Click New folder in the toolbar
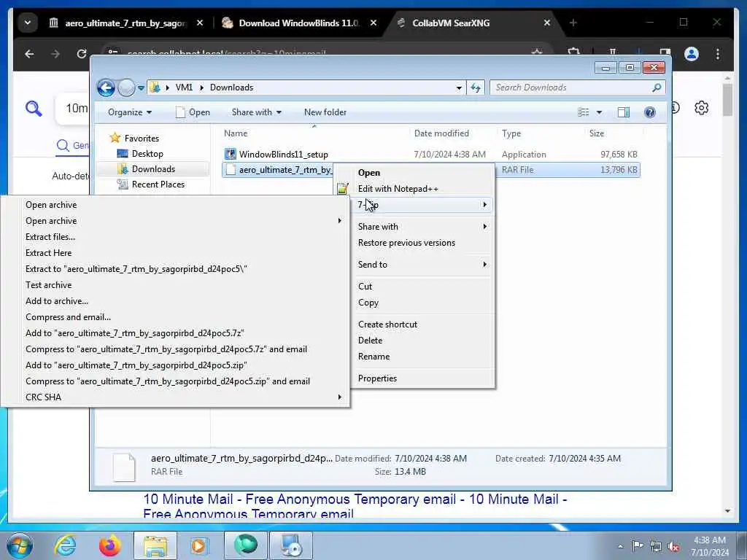Image resolution: width=747 pixels, height=560 pixels. [325, 112]
